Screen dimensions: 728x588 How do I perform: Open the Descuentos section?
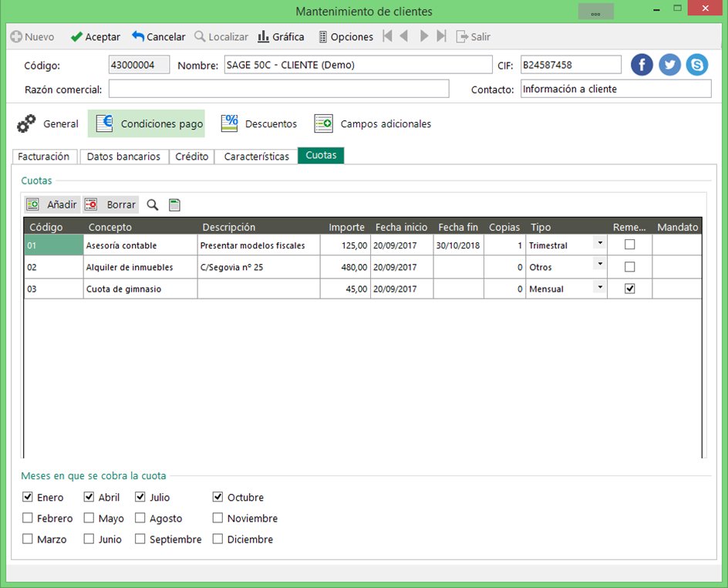click(x=259, y=123)
